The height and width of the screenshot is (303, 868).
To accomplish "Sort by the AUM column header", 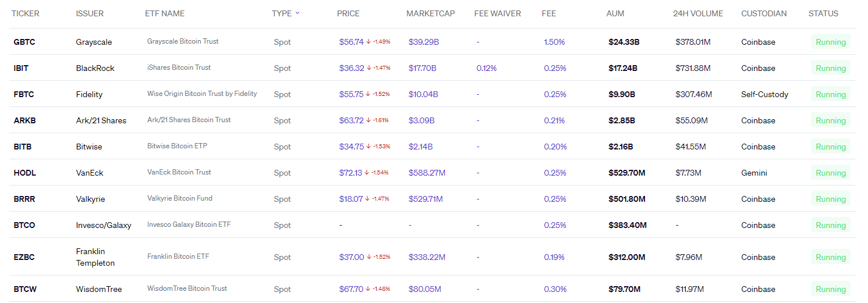I will pos(615,13).
